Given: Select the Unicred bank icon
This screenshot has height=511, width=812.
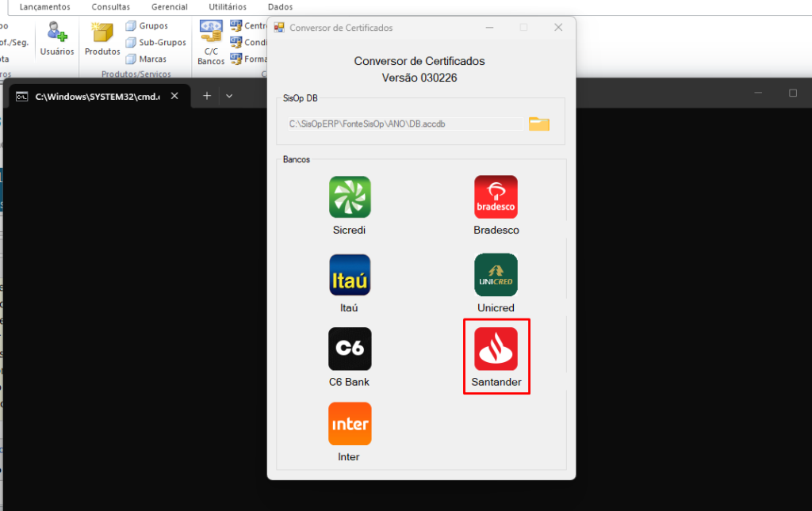Looking at the screenshot, I should [x=496, y=275].
